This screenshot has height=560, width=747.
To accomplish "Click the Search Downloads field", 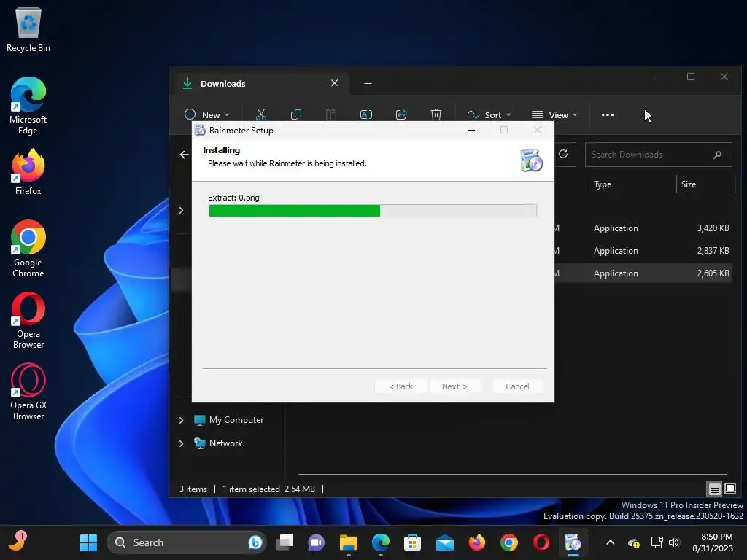I will tap(659, 155).
